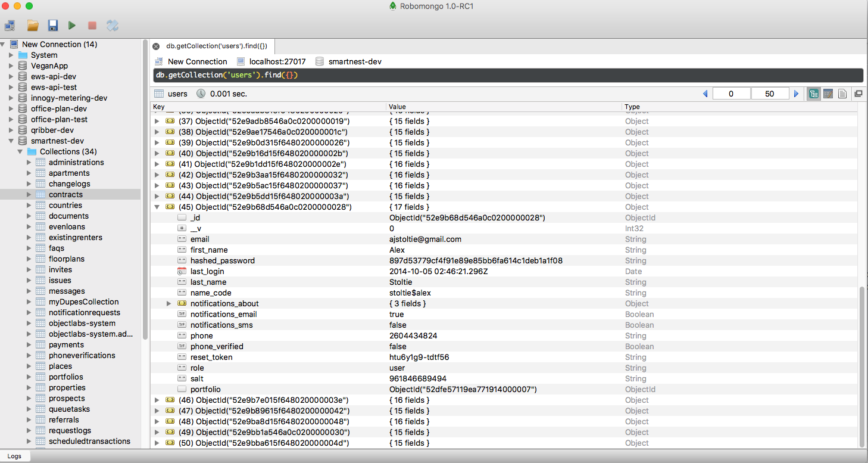Select the scheduledtransactions collection
This screenshot has width=868, height=463.
tap(89, 441)
